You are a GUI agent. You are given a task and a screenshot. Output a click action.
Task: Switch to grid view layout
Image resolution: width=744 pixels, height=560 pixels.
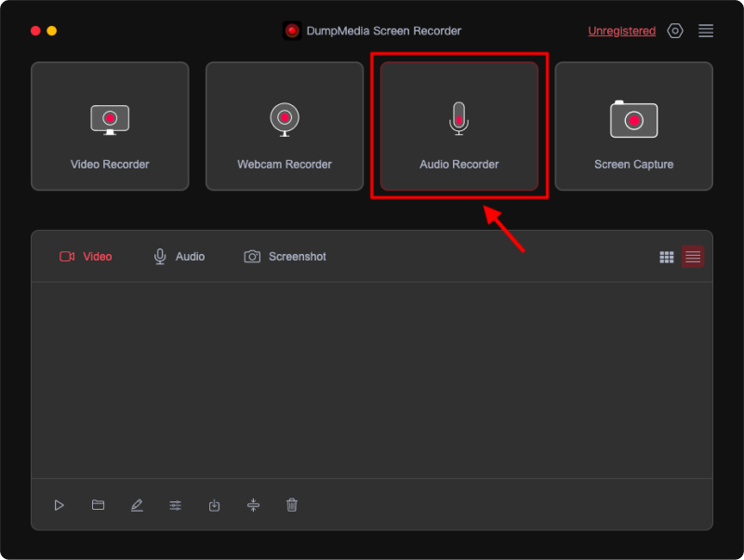(667, 257)
